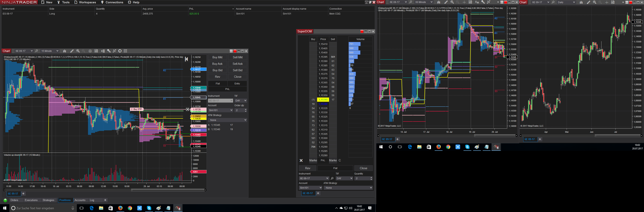Click Buy Mkt in Chart Trader

217,57
